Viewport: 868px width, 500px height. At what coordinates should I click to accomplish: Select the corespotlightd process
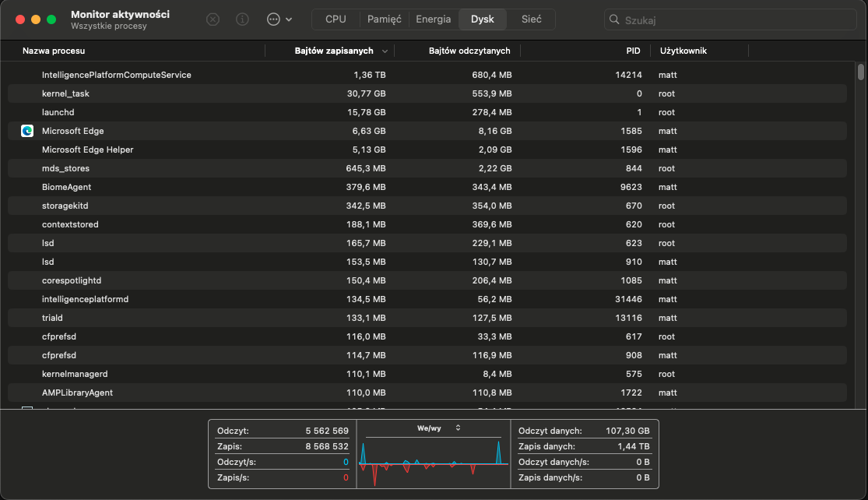[427, 280]
